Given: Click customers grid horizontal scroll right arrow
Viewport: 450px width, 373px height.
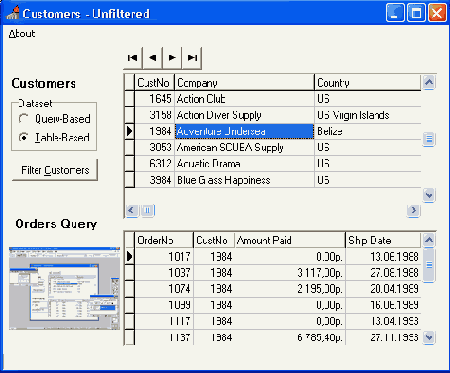Looking at the screenshot, I should [413, 210].
